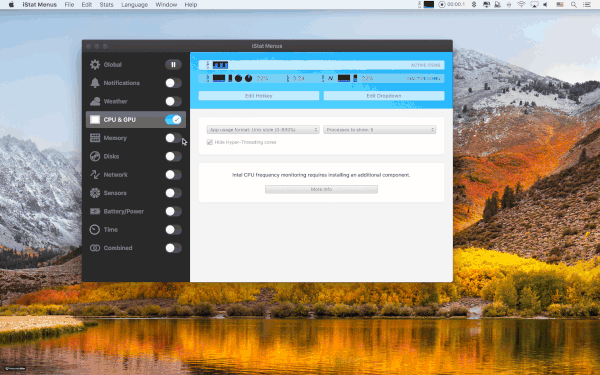
Task: Open the Network arrows icon
Action: (x=95, y=174)
